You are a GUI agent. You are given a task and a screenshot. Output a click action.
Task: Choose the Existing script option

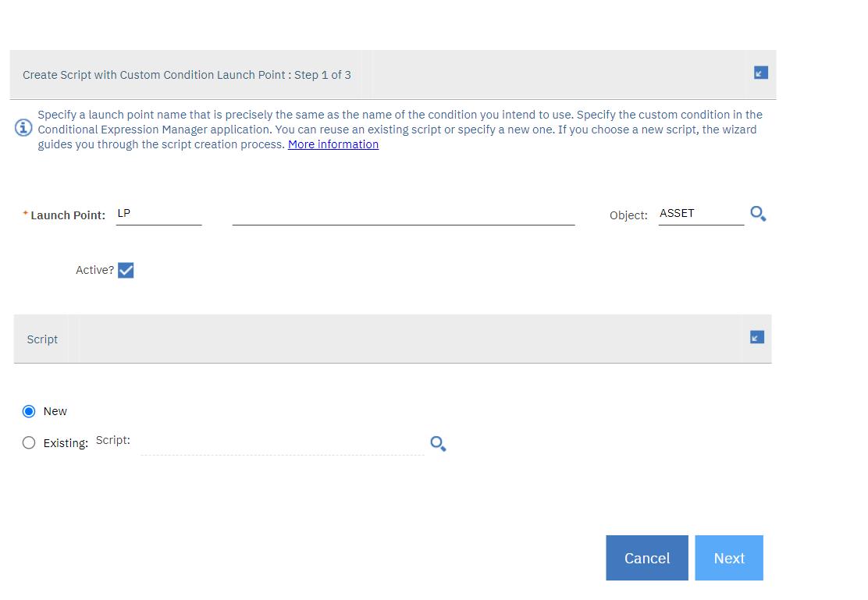[x=29, y=442]
